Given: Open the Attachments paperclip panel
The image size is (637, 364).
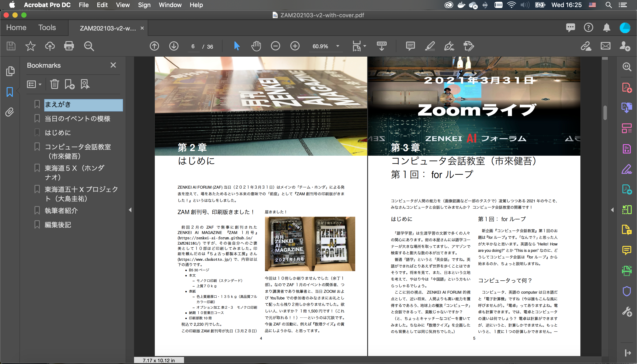Looking at the screenshot, I should pos(10,112).
